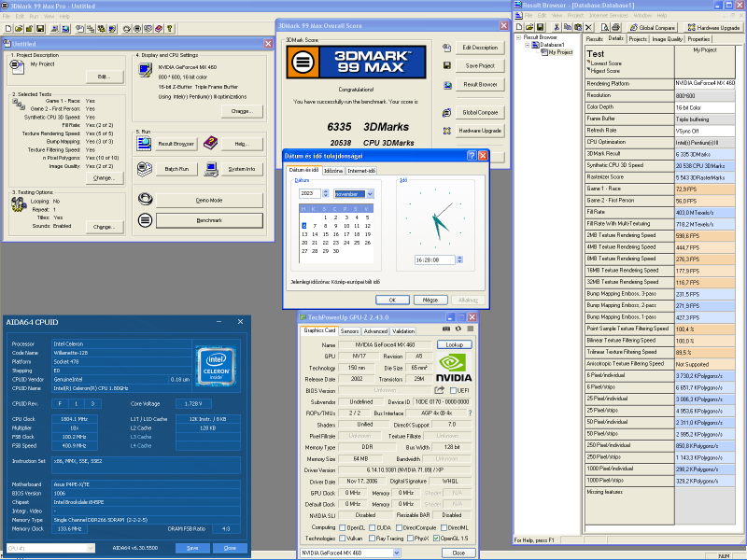Click Save floppy icon in Result Browser toolbar
Viewport: 747px width, 560px height.
click(x=540, y=27)
